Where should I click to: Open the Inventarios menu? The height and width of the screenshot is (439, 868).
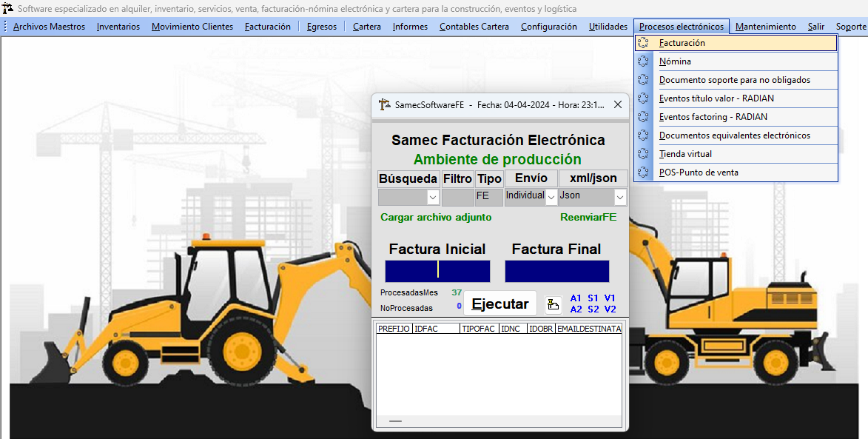tap(118, 27)
